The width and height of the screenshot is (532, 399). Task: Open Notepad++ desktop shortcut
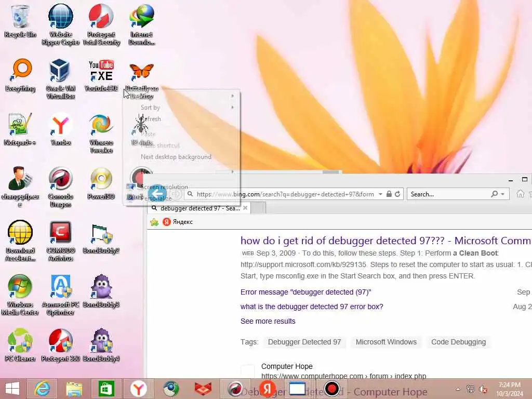pyautogui.click(x=20, y=129)
